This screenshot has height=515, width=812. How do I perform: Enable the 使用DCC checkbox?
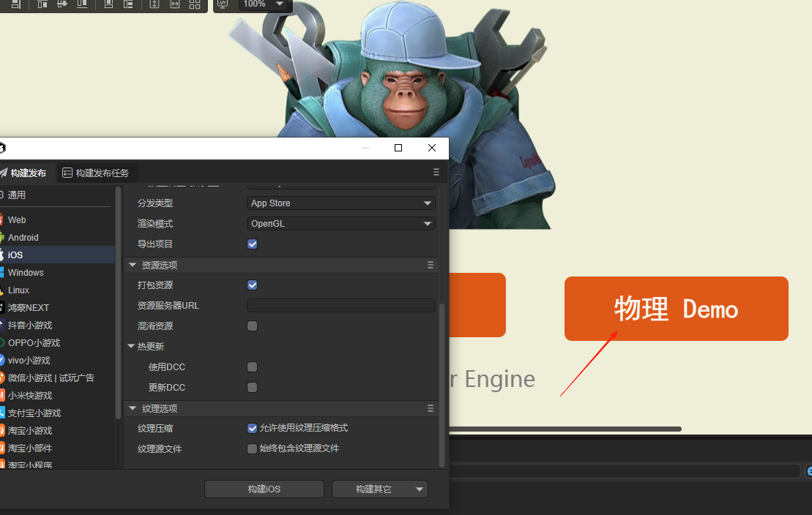252,367
